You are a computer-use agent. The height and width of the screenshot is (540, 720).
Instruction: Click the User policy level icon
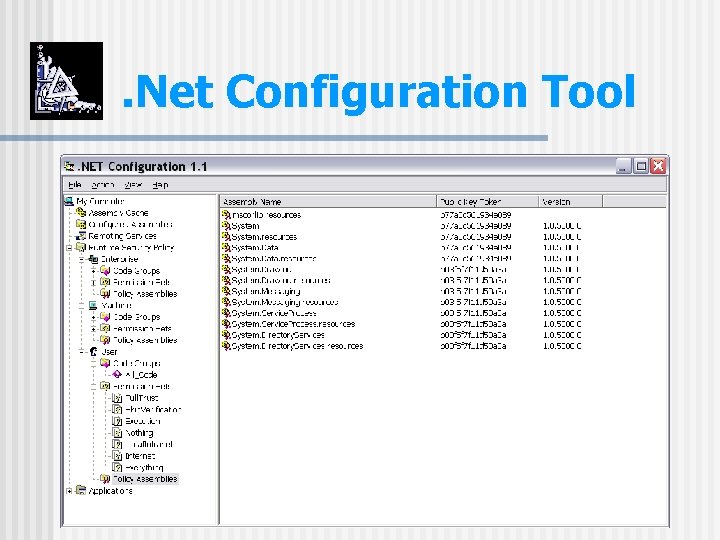[x=93, y=352]
